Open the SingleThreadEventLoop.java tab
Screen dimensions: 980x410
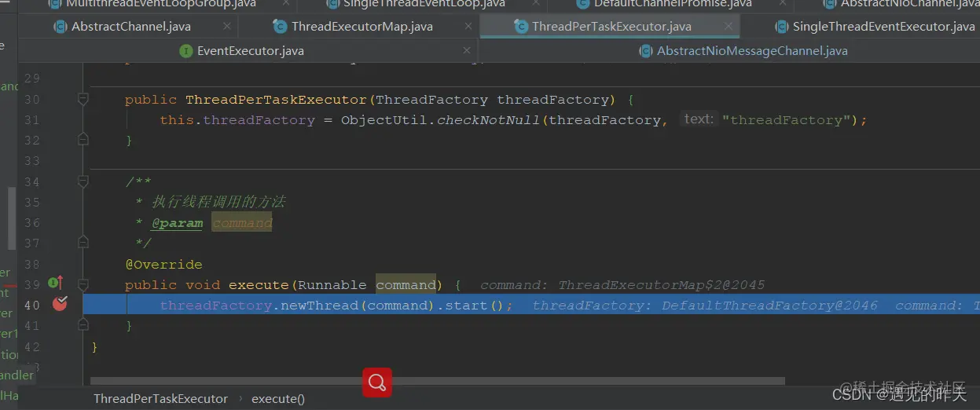[414, 4]
